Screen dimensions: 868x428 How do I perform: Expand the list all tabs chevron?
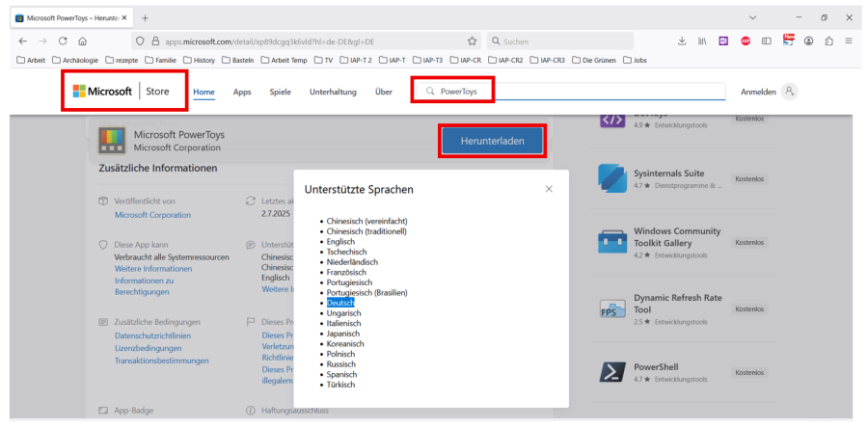[x=752, y=17]
